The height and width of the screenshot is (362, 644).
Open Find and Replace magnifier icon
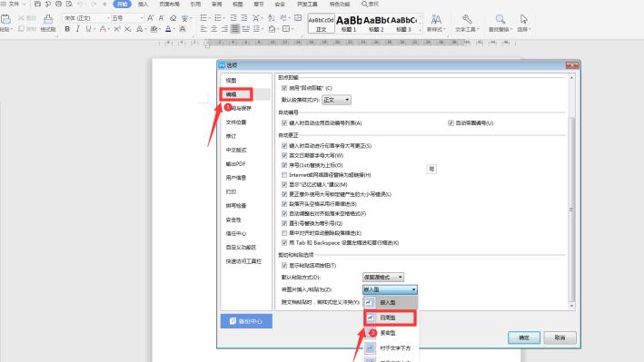pyautogui.click(x=500, y=19)
